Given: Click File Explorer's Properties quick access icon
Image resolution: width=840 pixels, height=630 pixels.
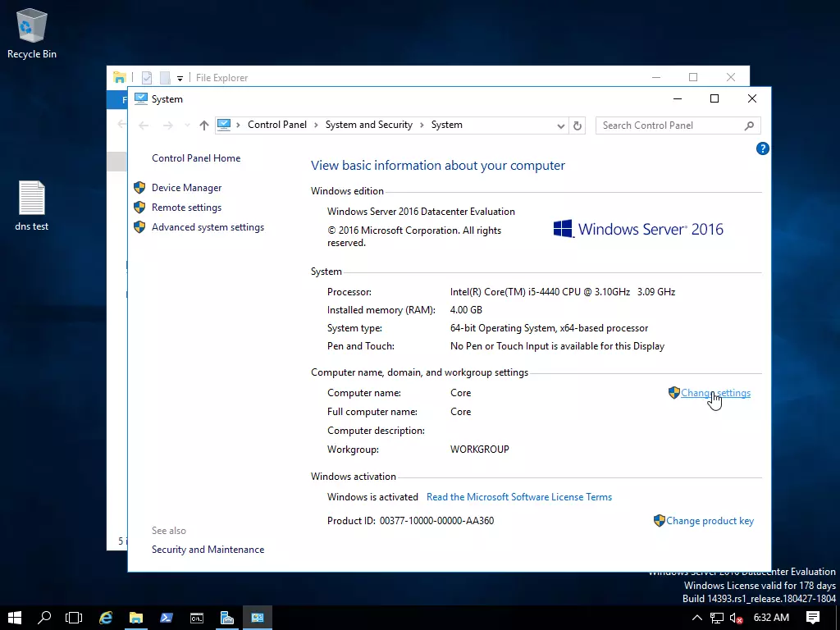Looking at the screenshot, I should (x=147, y=78).
